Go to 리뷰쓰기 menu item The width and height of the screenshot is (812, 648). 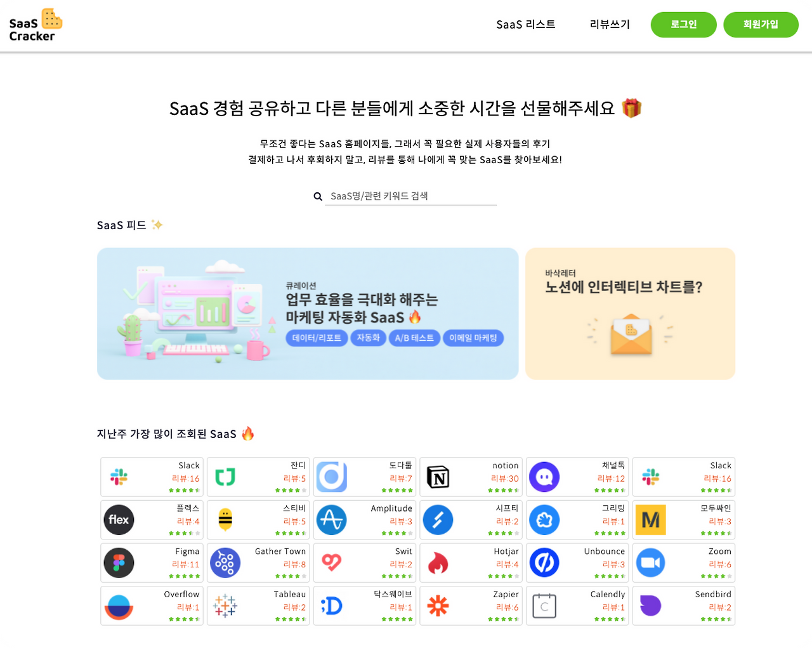[x=610, y=24]
